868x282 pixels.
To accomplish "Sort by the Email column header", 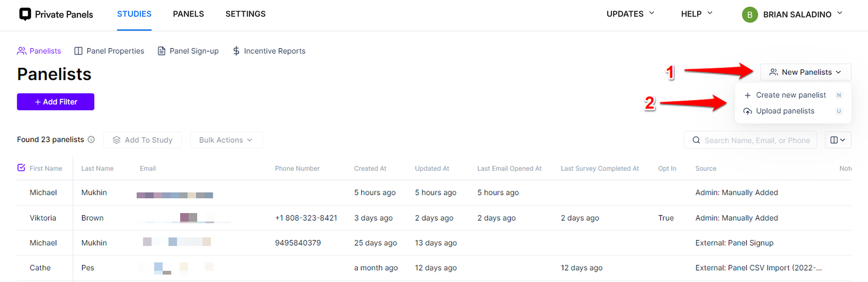I will [x=148, y=168].
